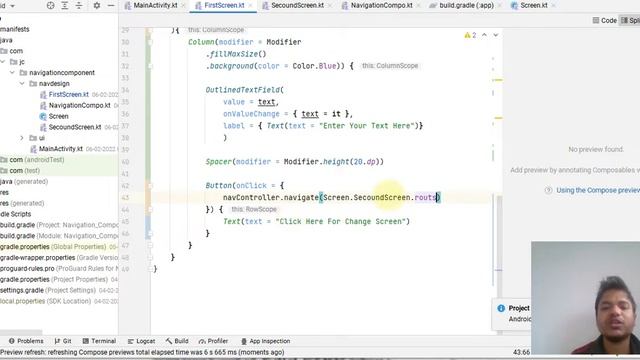
Task: Select SecoundScreen.kt in project tree
Action: (x=74, y=127)
